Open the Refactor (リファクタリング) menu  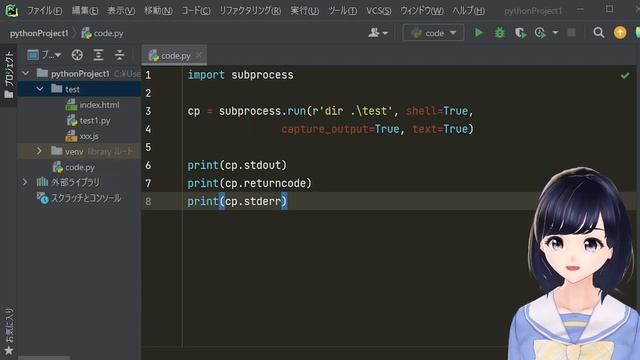tap(250, 11)
